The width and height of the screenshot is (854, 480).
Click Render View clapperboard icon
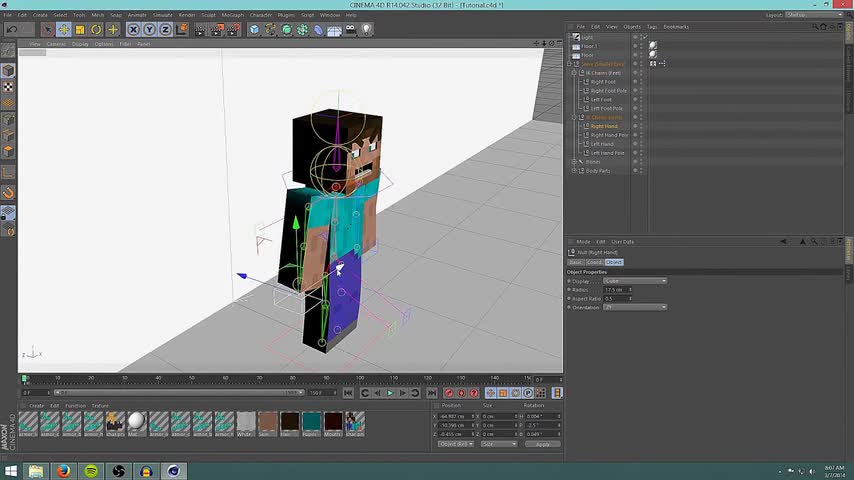200,29
